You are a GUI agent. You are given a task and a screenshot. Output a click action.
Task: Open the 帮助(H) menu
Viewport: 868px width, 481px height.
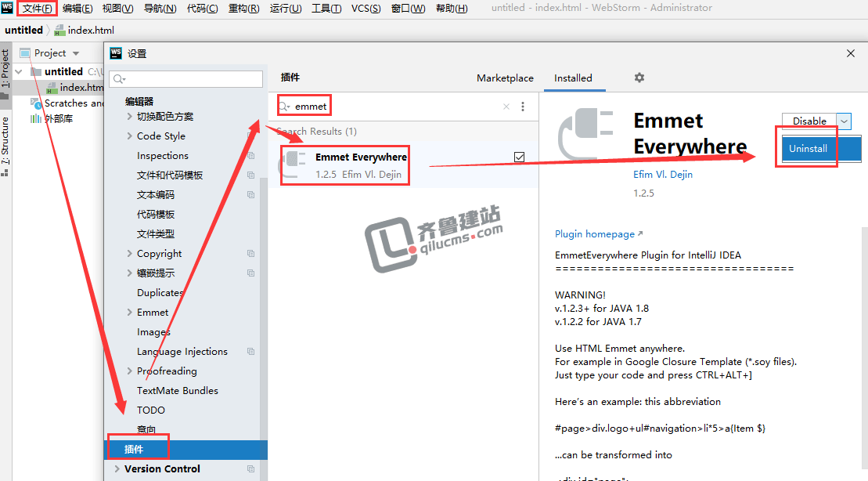click(x=452, y=9)
